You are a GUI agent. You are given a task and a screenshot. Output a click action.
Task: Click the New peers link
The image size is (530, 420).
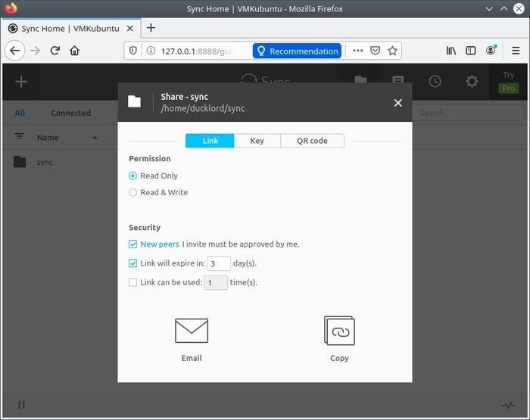[160, 244]
